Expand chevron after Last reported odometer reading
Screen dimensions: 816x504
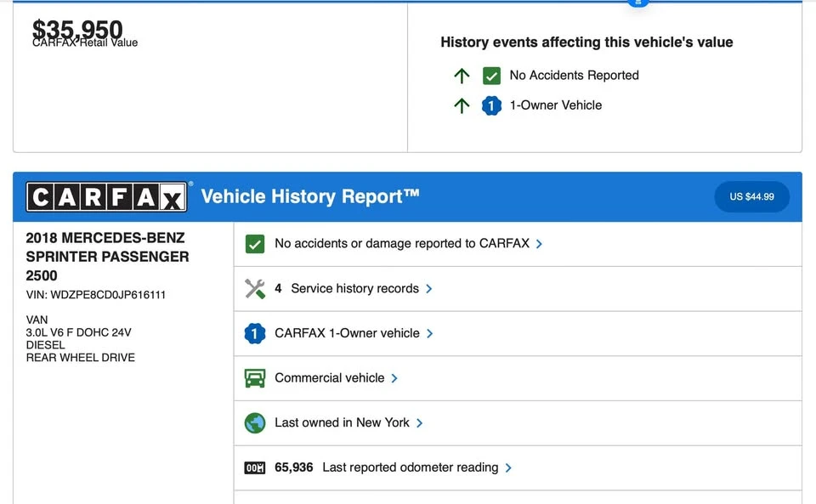pos(508,467)
